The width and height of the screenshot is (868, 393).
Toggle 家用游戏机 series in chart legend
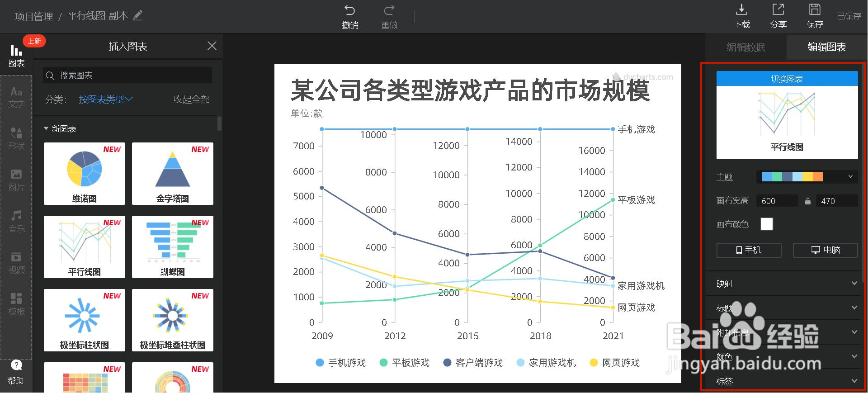(x=546, y=363)
